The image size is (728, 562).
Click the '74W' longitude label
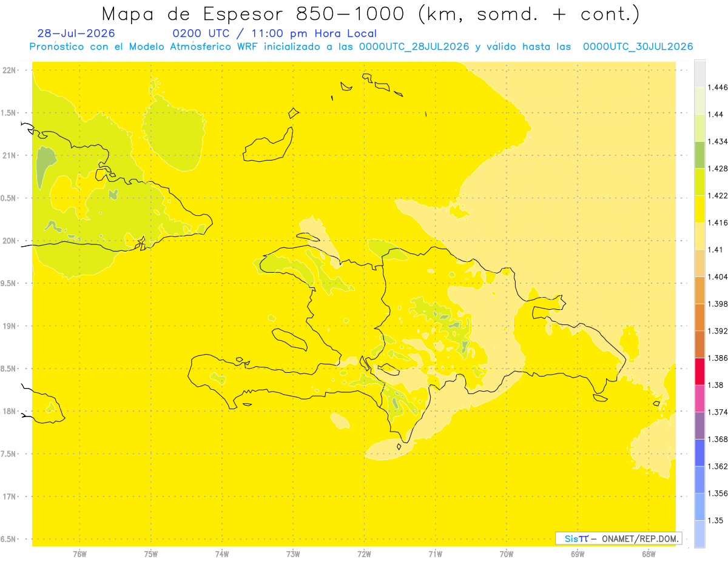click(222, 554)
